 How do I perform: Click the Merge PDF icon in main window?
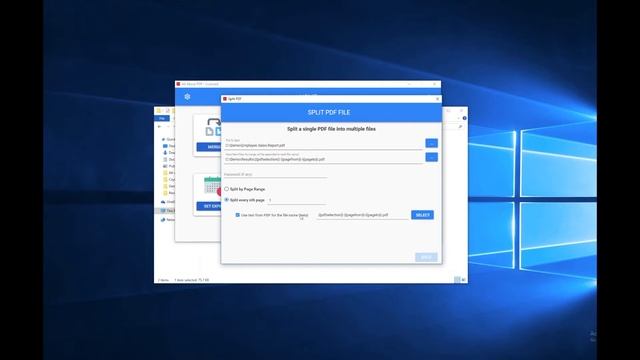pos(213,127)
